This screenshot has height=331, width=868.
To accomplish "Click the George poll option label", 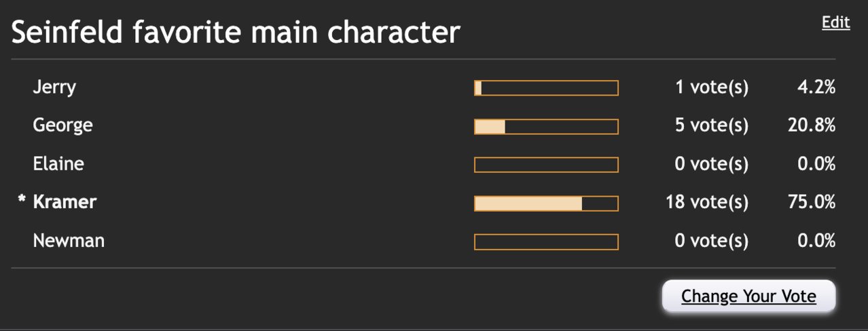I will [62, 126].
